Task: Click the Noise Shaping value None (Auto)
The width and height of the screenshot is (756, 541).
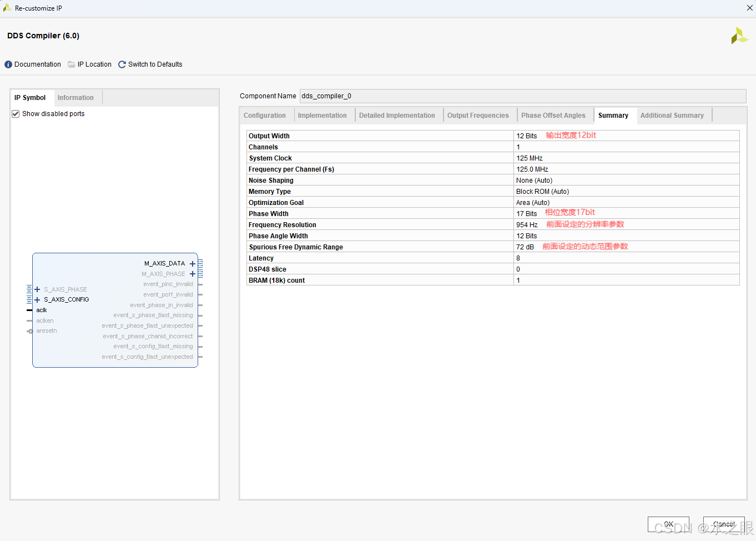Action: pos(535,181)
